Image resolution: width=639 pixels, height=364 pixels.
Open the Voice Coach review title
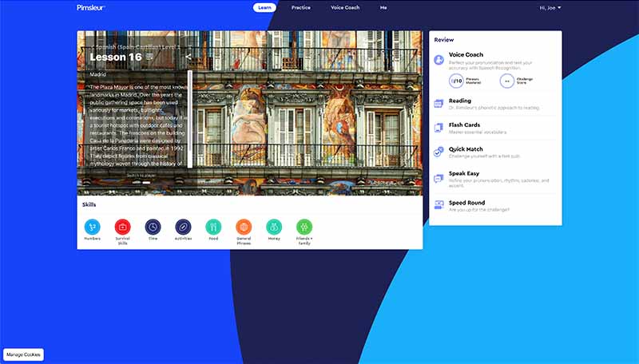[x=466, y=54]
